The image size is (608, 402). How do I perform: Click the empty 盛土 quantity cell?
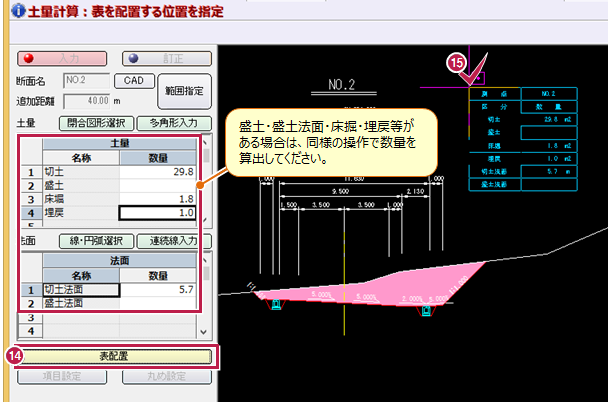pyautogui.click(x=157, y=186)
